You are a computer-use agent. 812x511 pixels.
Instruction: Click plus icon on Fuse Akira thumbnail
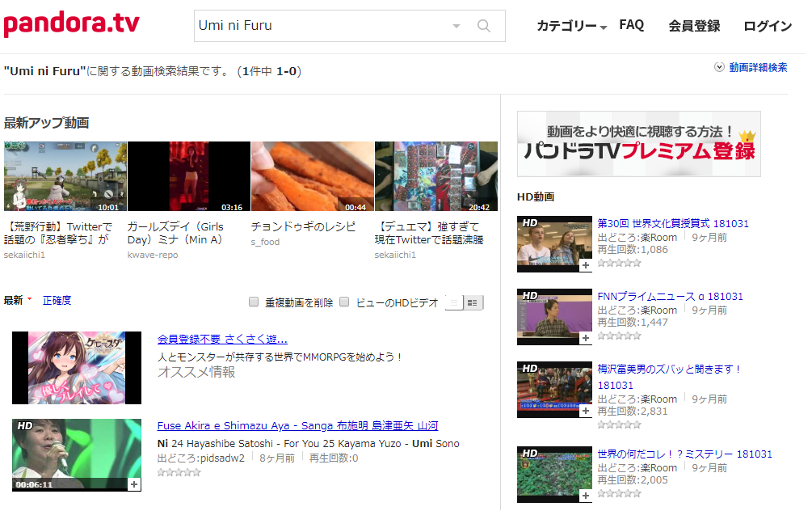tap(134, 484)
